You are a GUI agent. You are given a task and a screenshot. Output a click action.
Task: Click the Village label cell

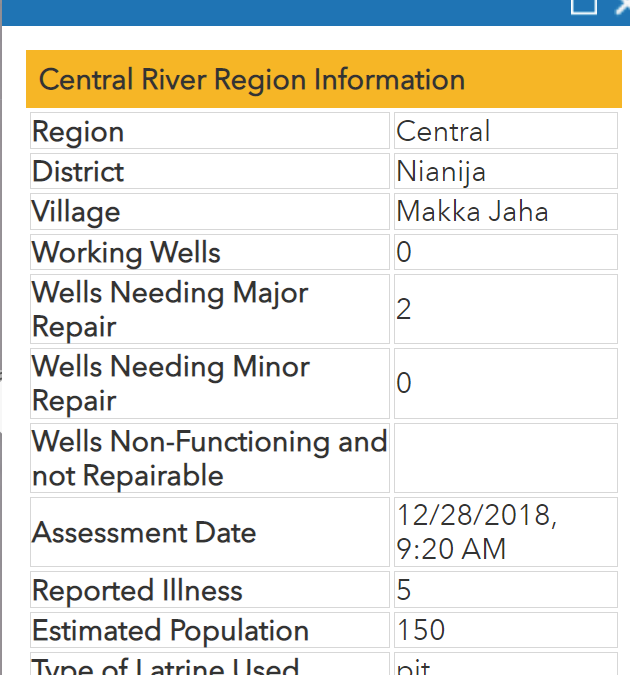coord(210,211)
